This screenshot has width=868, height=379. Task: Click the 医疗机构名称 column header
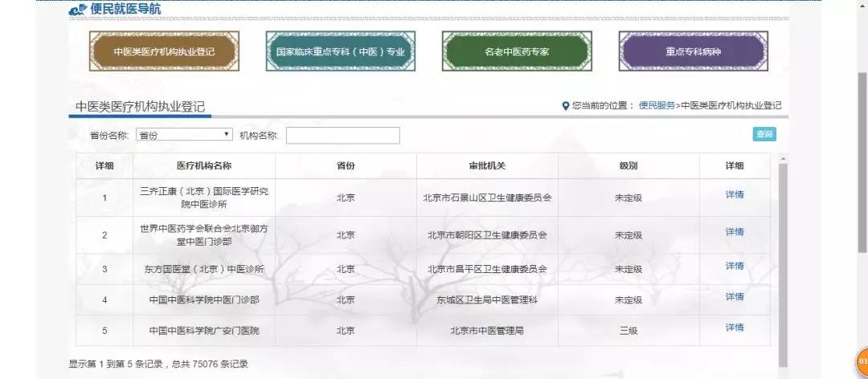point(204,165)
